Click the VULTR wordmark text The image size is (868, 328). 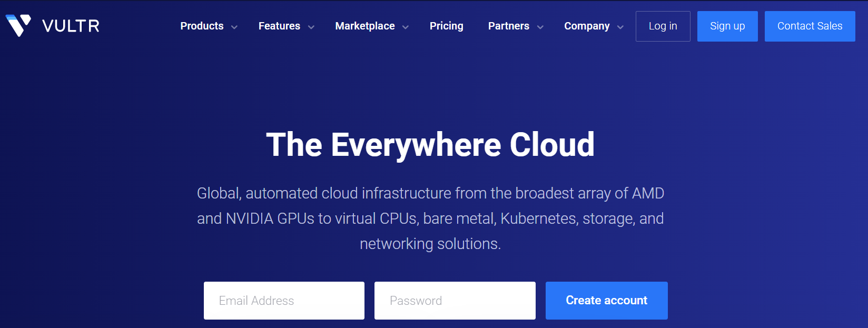click(x=71, y=26)
